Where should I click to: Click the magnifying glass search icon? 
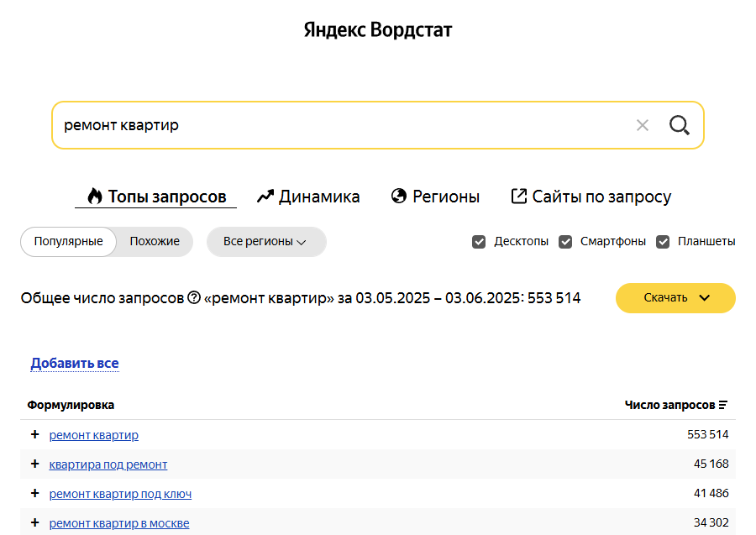(x=680, y=125)
